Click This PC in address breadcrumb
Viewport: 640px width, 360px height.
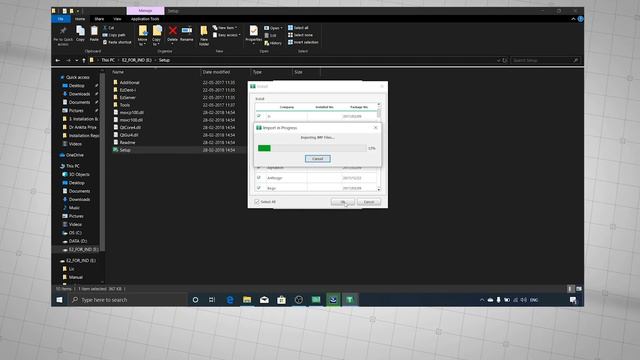pos(108,60)
